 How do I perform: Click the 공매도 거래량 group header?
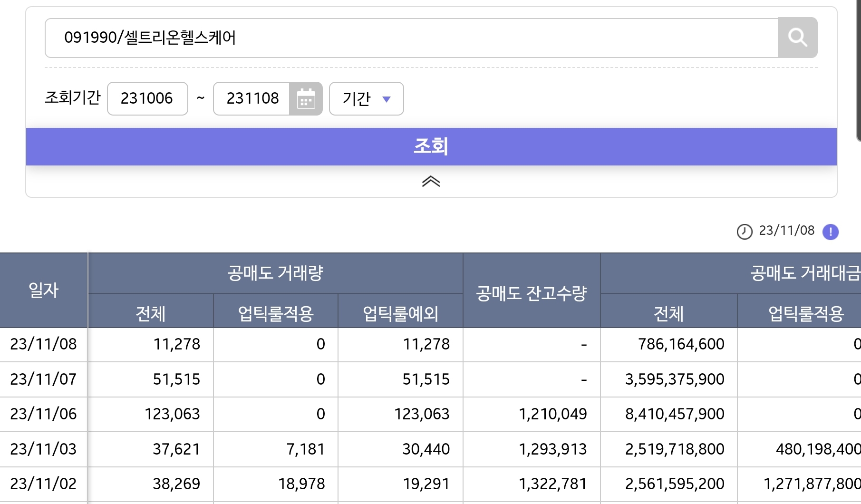[x=275, y=273]
